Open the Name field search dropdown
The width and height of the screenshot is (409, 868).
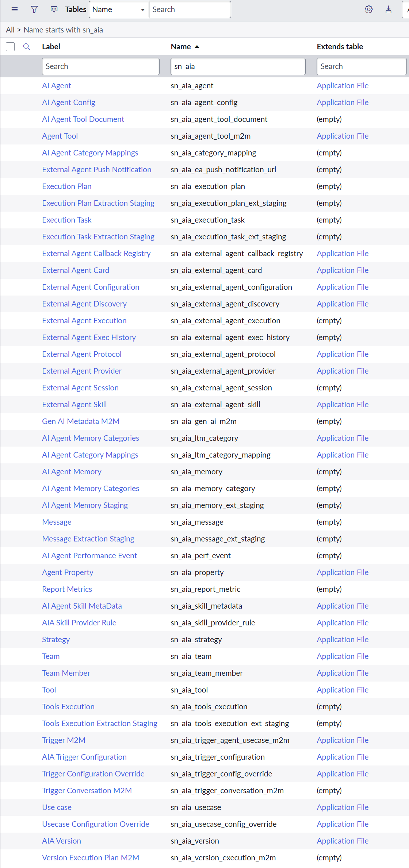pyautogui.click(x=119, y=9)
